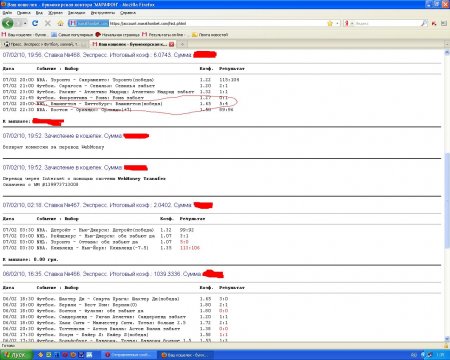The image size is (450, 360).
Task: Open a new tab with plus button
Action: 182,44
